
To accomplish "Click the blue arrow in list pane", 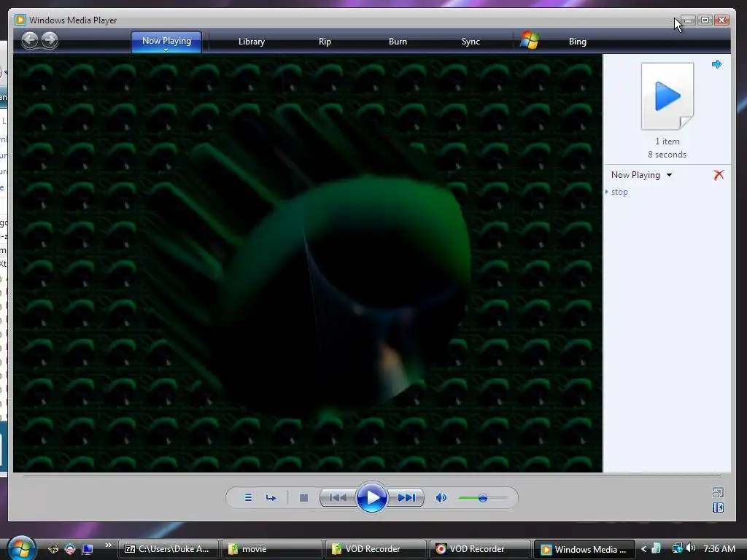I will pos(716,64).
